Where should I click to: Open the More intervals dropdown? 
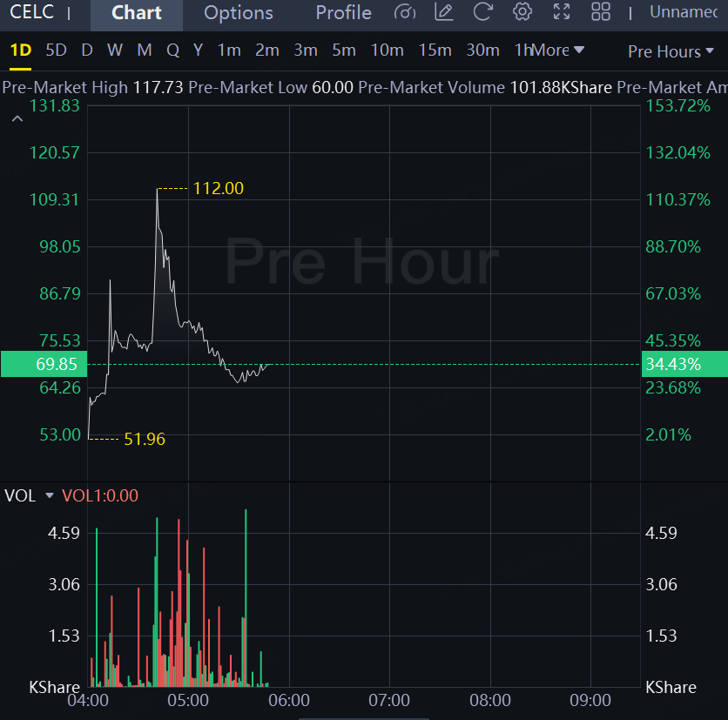click(x=556, y=50)
